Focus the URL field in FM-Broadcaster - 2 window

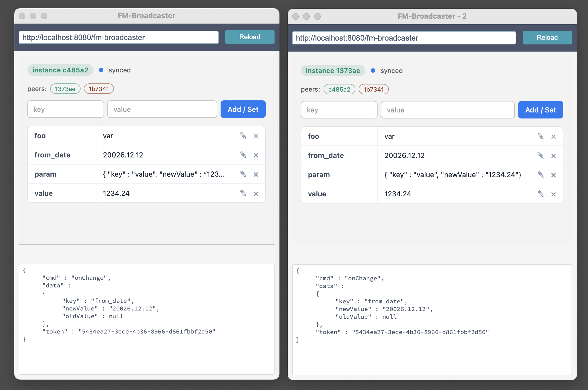(404, 38)
